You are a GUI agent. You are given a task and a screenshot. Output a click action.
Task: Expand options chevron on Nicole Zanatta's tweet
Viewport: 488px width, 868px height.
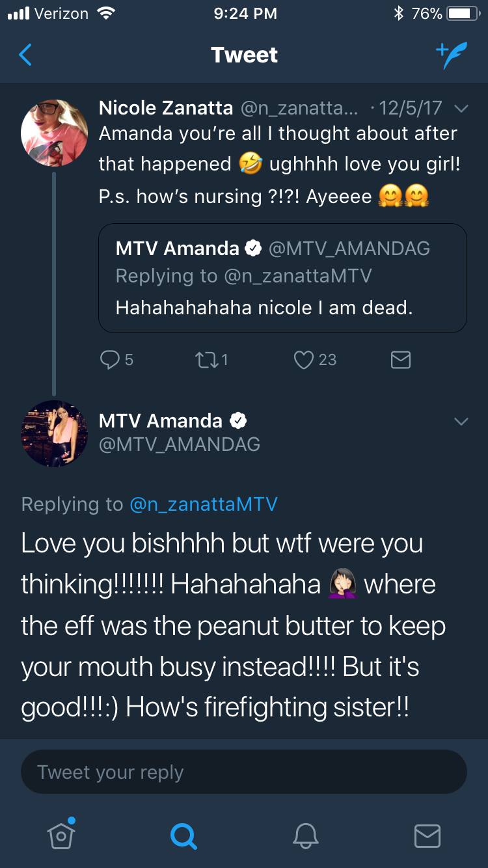click(x=461, y=109)
